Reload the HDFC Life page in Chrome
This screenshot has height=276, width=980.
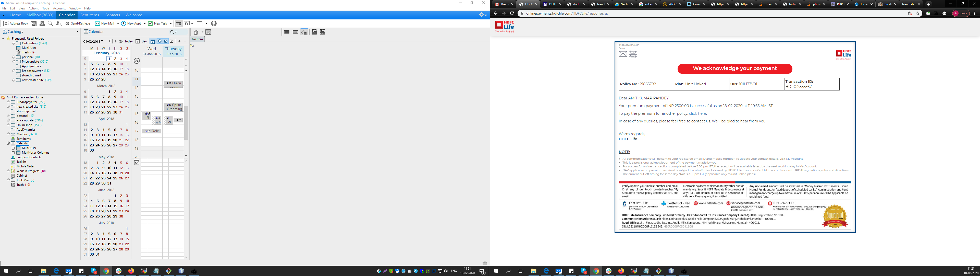(512, 13)
